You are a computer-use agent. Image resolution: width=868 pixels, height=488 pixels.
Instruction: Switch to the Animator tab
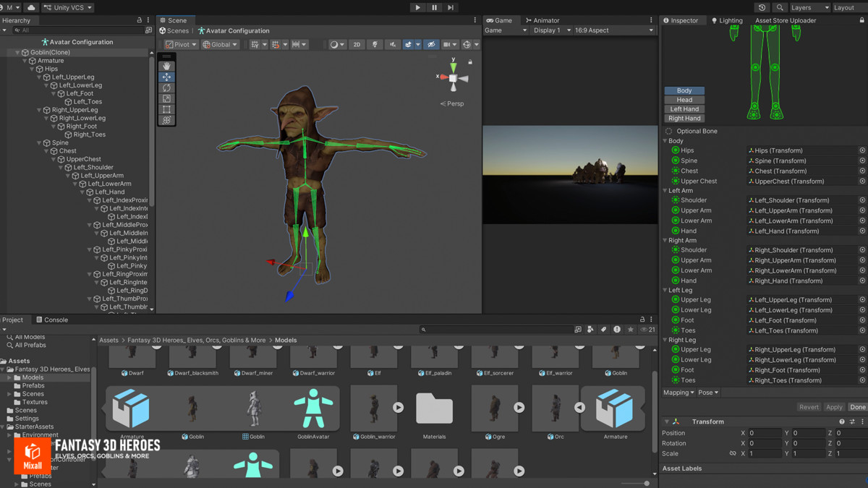point(542,20)
